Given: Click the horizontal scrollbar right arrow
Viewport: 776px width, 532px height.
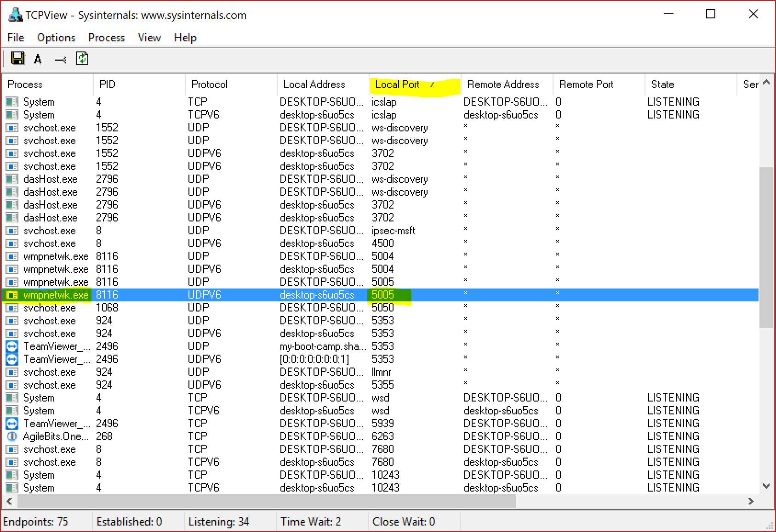Looking at the screenshot, I should [751, 501].
